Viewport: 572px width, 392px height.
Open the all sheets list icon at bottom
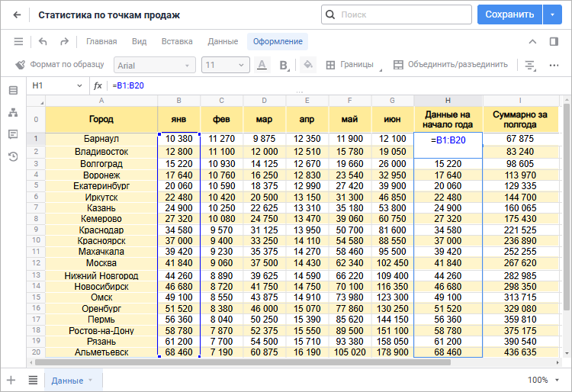coord(33,381)
